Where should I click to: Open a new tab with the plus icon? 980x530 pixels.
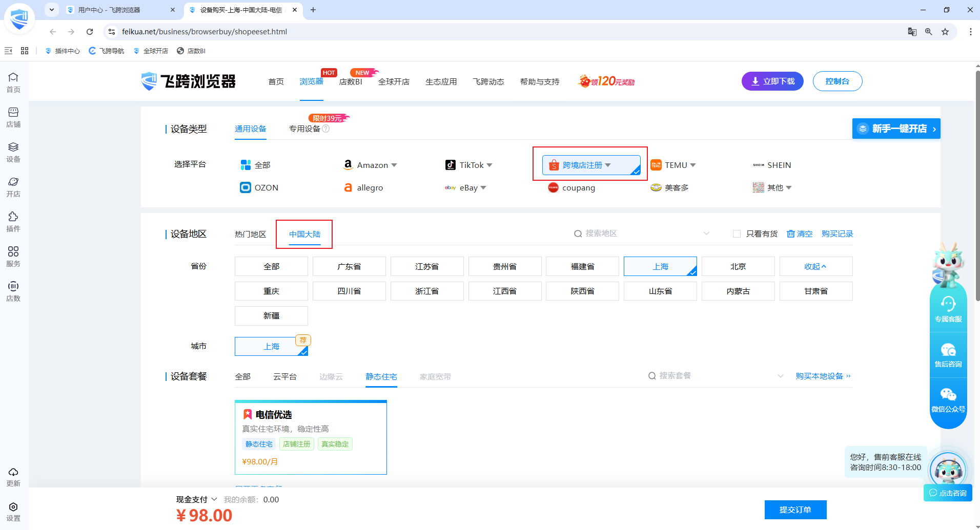click(313, 10)
